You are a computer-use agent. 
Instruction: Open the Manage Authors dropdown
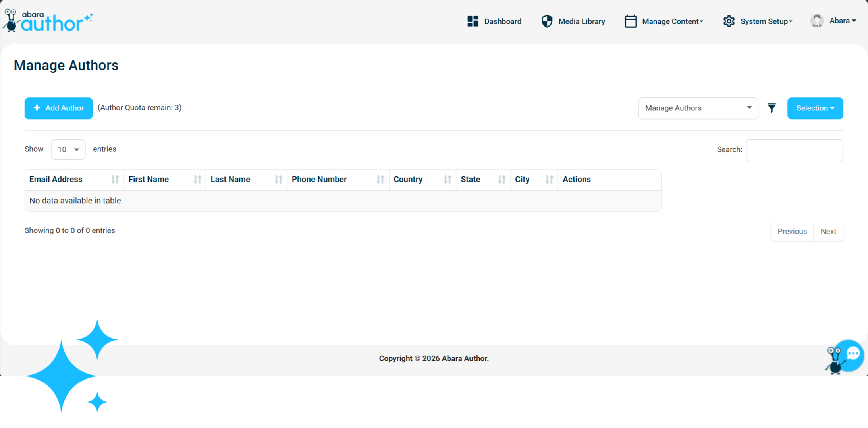698,108
